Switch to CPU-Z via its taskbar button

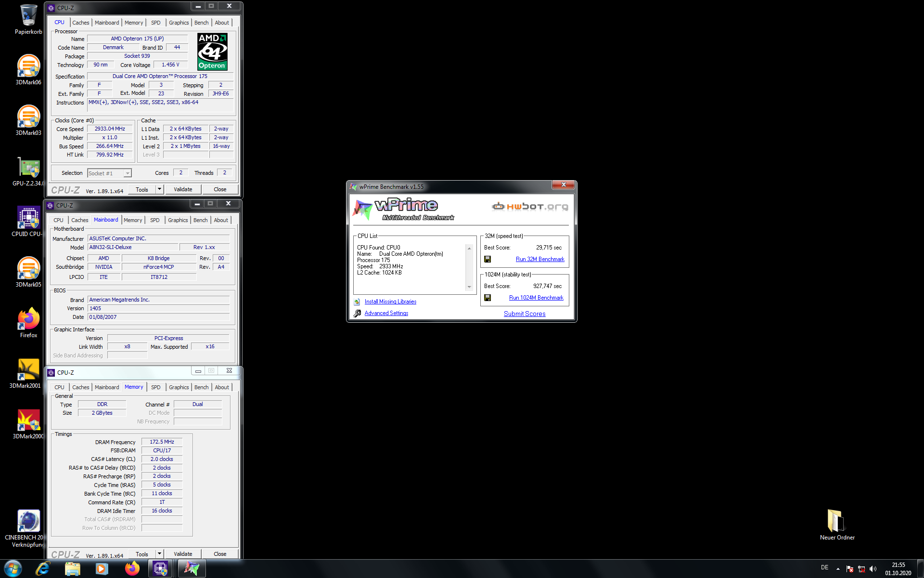[161, 569]
